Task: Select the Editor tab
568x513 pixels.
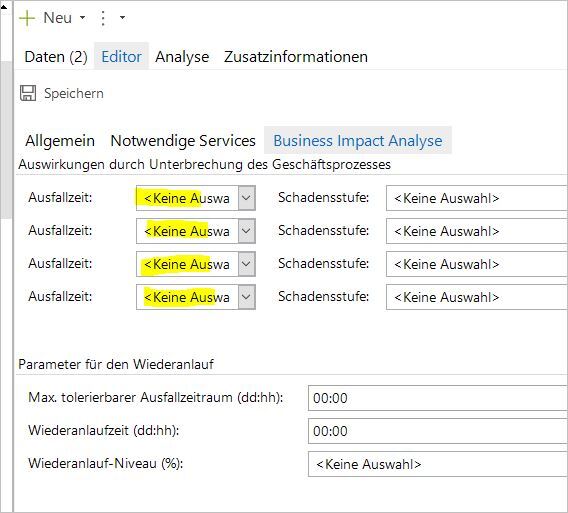Action: click(121, 56)
